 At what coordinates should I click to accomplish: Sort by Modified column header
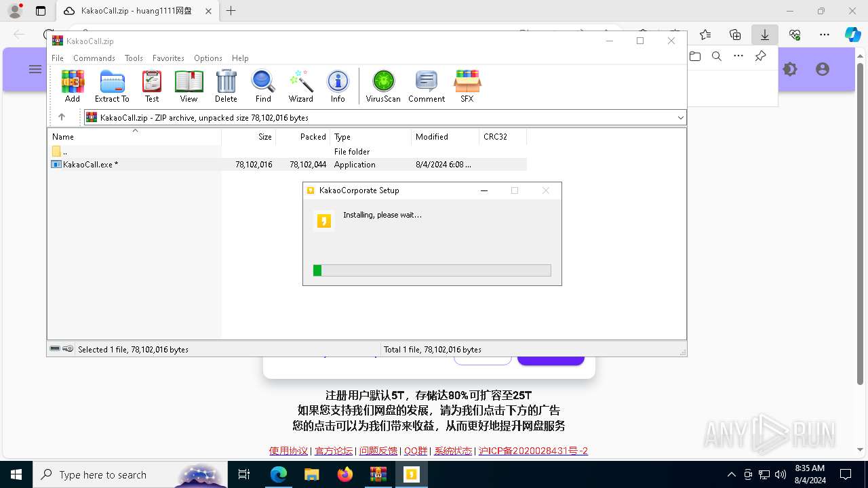(x=446, y=137)
